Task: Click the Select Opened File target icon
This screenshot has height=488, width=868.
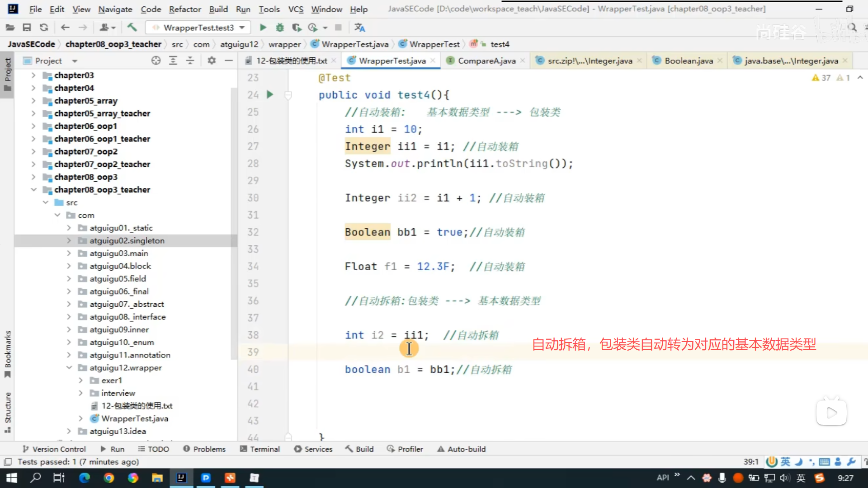Action: (x=156, y=61)
